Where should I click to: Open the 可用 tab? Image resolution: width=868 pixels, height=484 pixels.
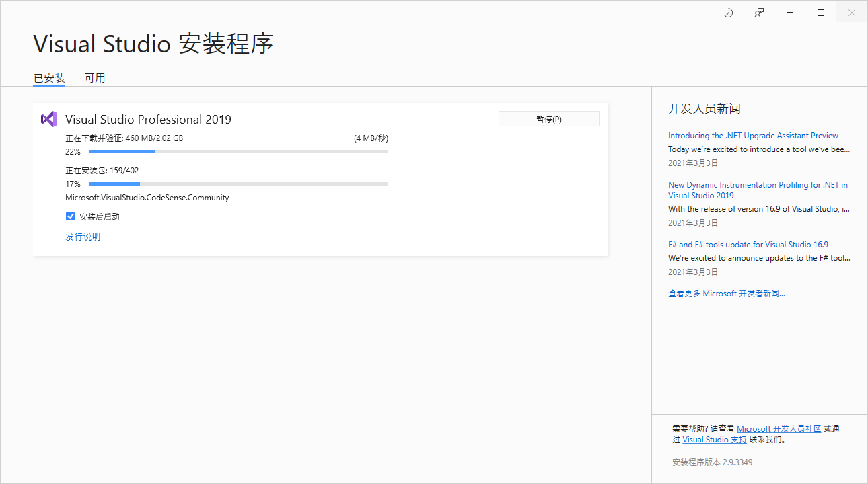point(95,78)
